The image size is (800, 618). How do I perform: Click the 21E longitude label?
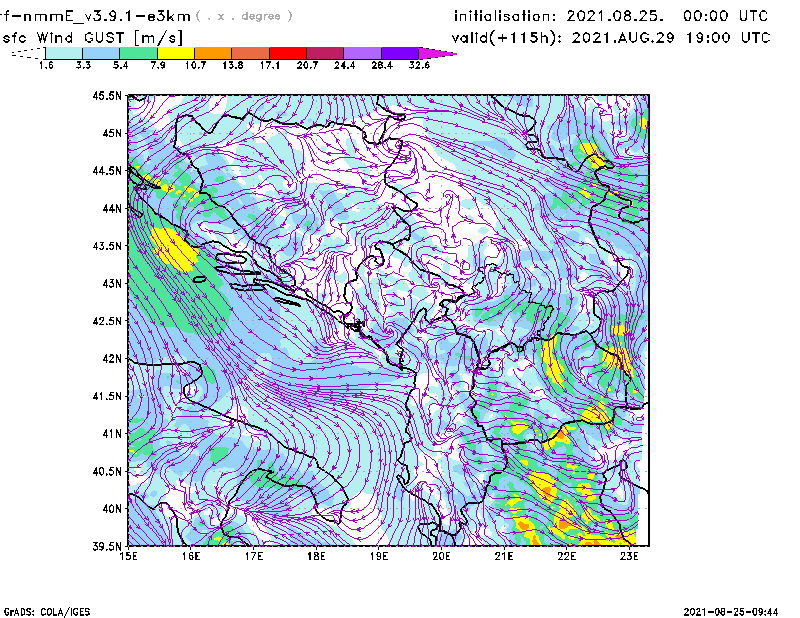[504, 556]
